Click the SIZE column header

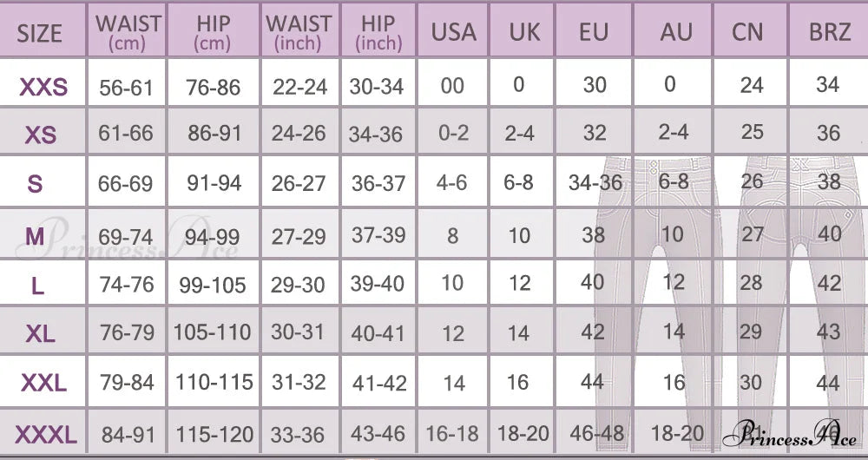pyautogui.click(x=40, y=32)
